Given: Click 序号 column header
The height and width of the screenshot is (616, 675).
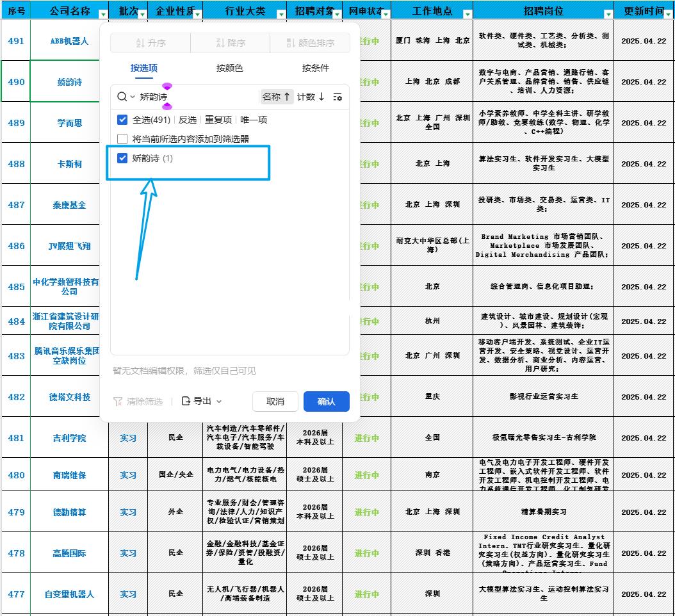Looking at the screenshot, I should pyautogui.click(x=16, y=10).
